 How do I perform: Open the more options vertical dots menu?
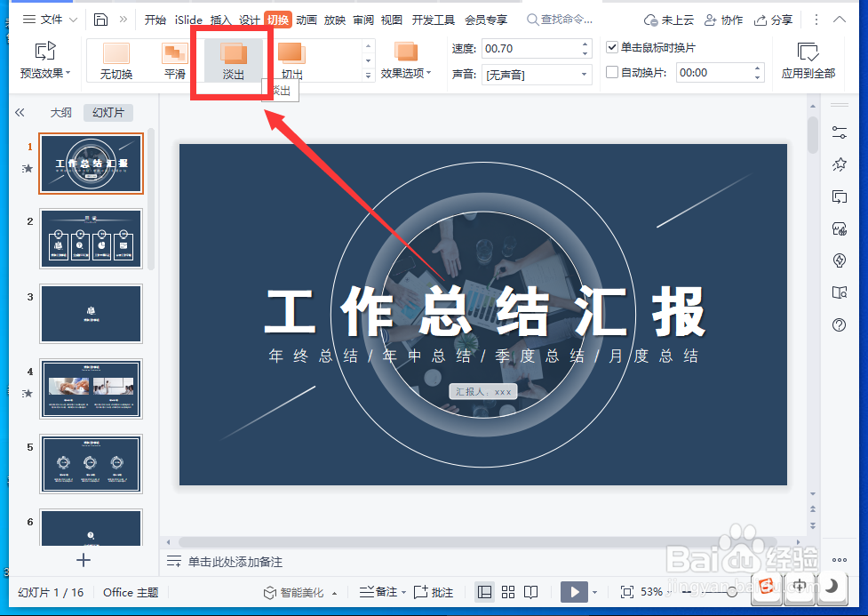(816, 20)
